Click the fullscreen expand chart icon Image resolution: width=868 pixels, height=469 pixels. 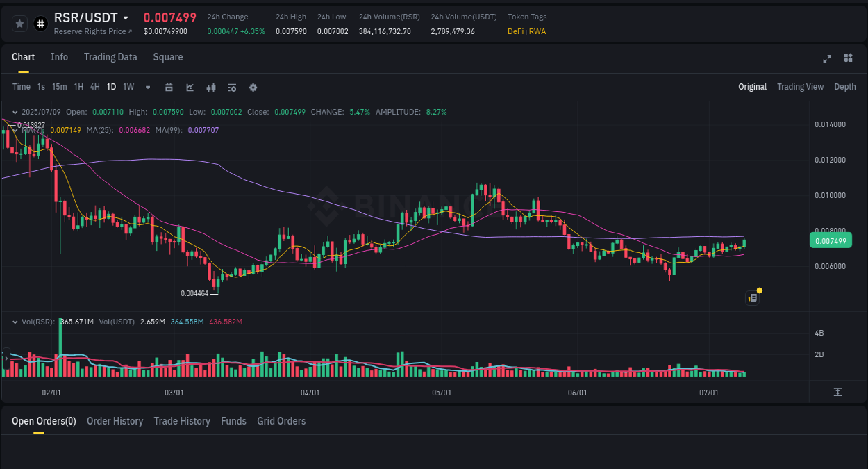[826, 59]
